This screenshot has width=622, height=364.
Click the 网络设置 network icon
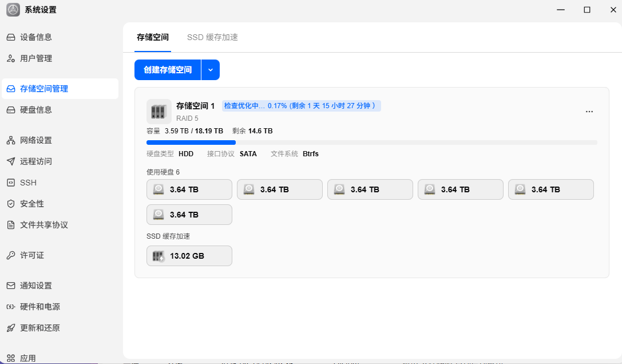[x=11, y=141]
